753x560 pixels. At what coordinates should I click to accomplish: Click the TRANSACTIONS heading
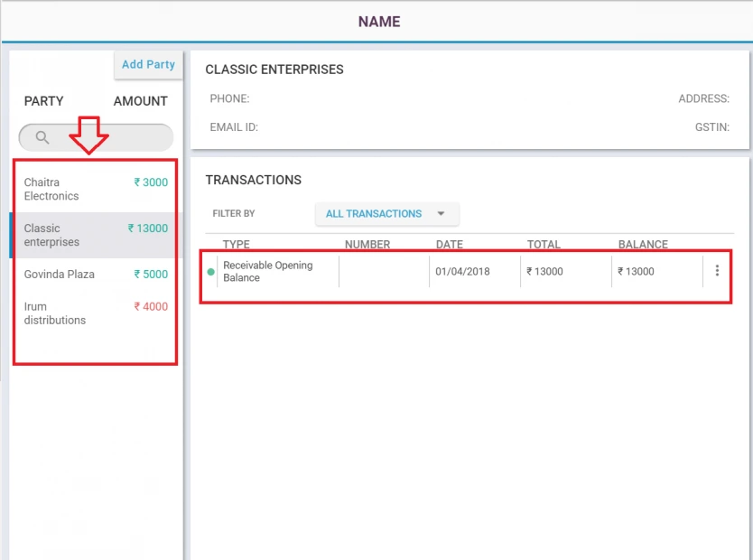(254, 180)
